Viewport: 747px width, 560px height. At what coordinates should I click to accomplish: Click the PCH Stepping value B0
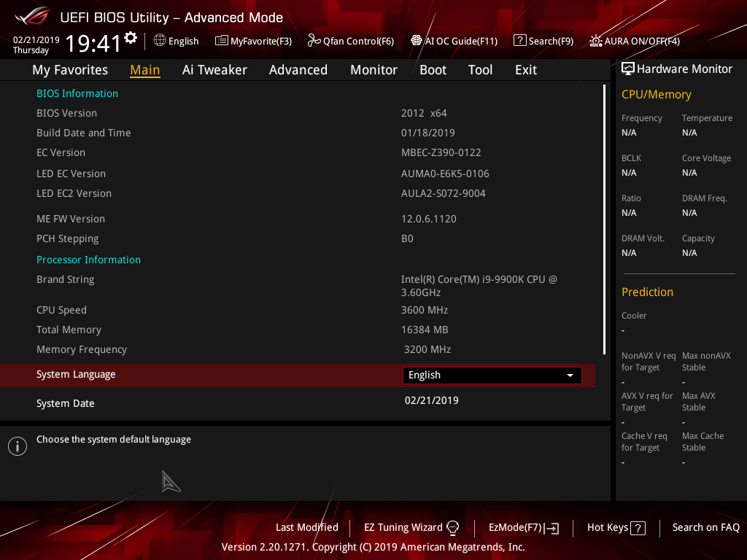(x=407, y=238)
